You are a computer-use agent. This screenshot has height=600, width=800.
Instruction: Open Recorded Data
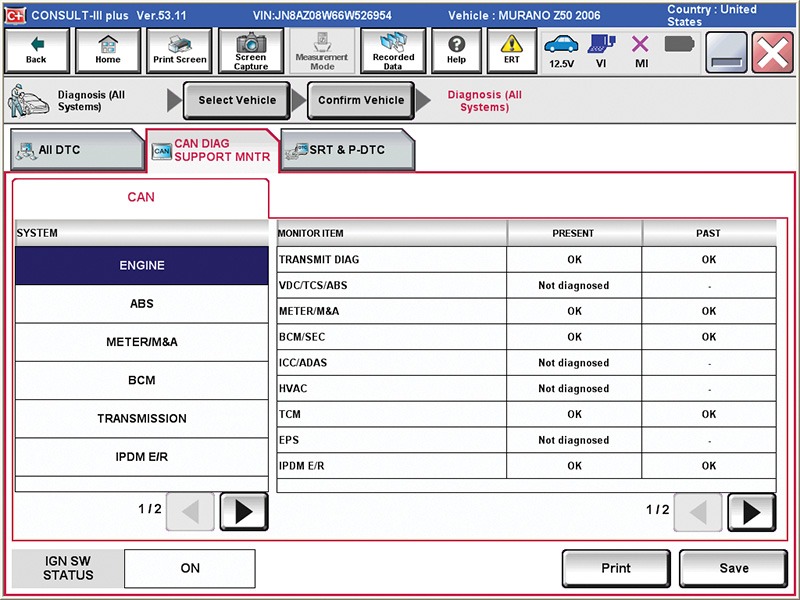click(x=393, y=51)
